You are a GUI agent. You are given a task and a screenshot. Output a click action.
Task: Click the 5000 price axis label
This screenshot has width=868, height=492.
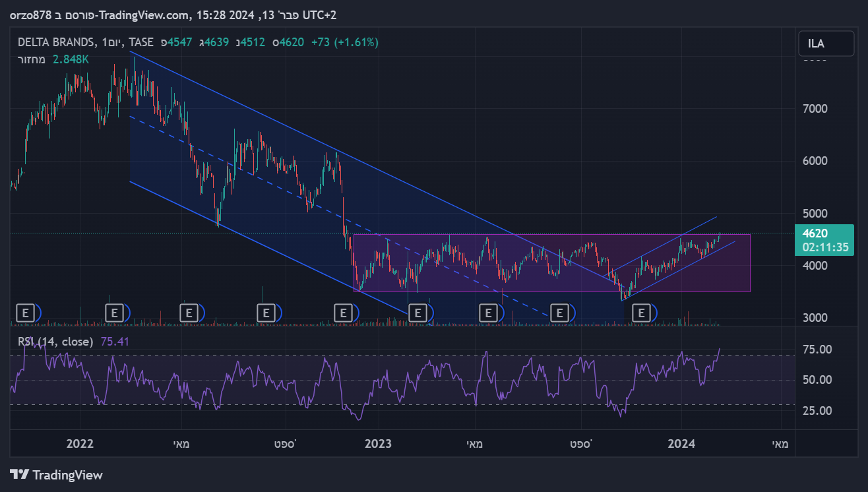coord(815,214)
